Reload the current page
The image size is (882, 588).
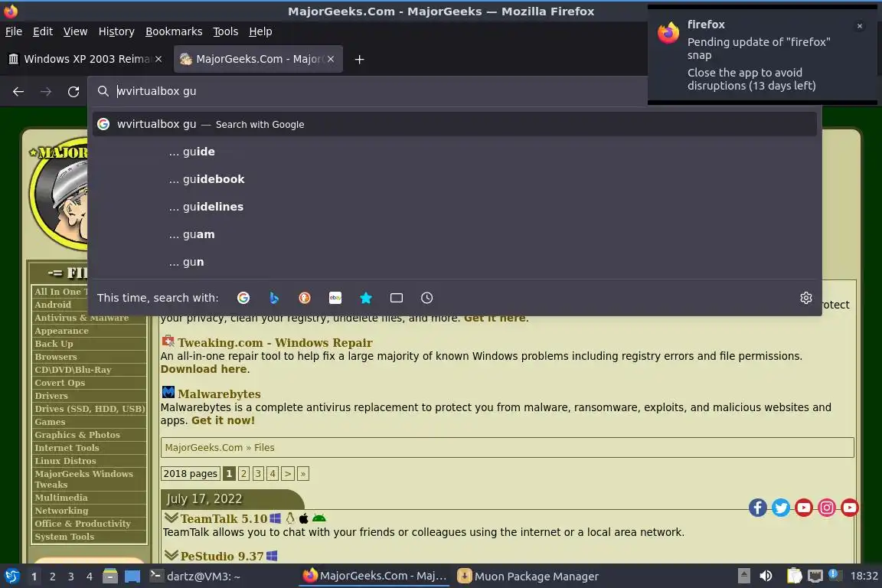(x=73, y=91)
